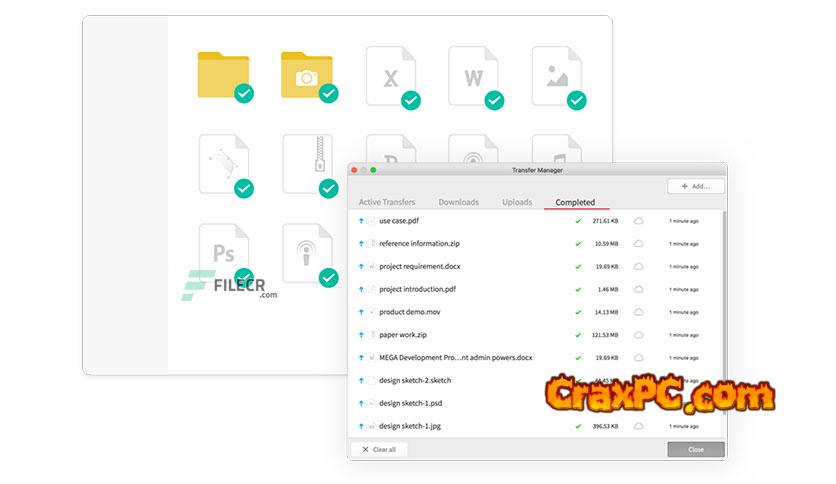The height and width of the screenshot is (484, 836).
Task: Select product demo.mov file name
Action: coord(409,312)
